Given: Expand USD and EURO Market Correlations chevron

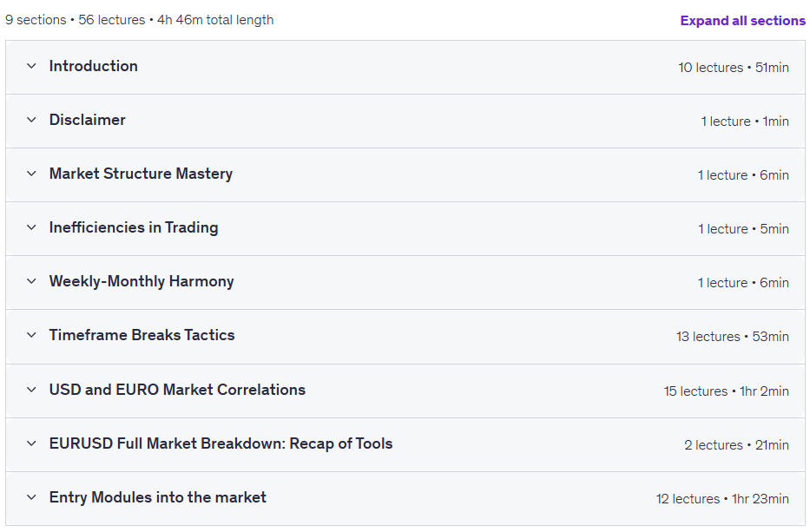Looking at the screenshot, I should (31, 390).
